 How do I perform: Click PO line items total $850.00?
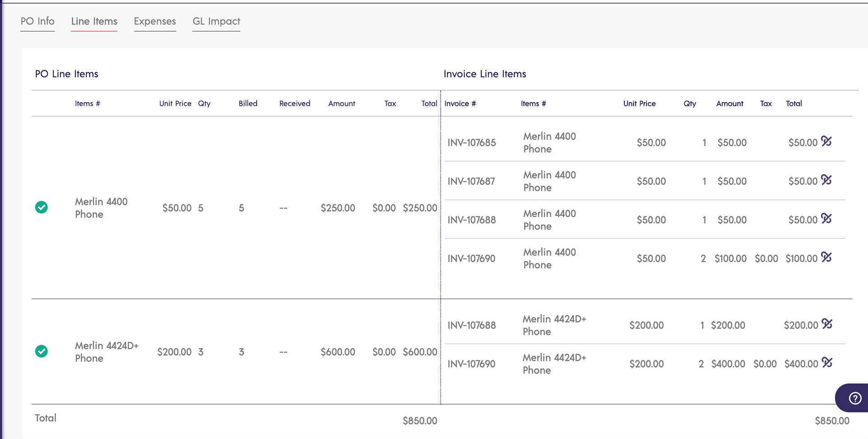click(420, 420)
